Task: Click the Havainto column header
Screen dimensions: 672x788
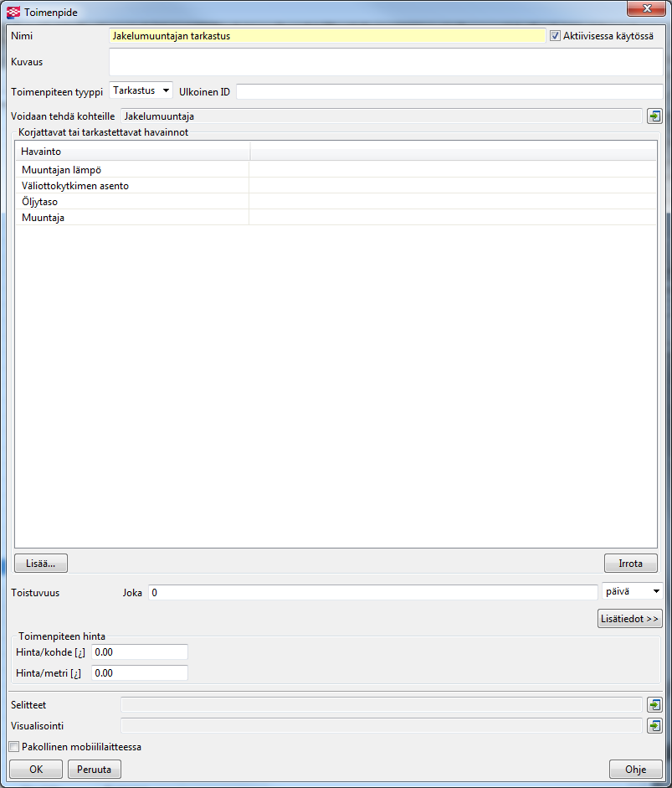Action: (132, 152)
